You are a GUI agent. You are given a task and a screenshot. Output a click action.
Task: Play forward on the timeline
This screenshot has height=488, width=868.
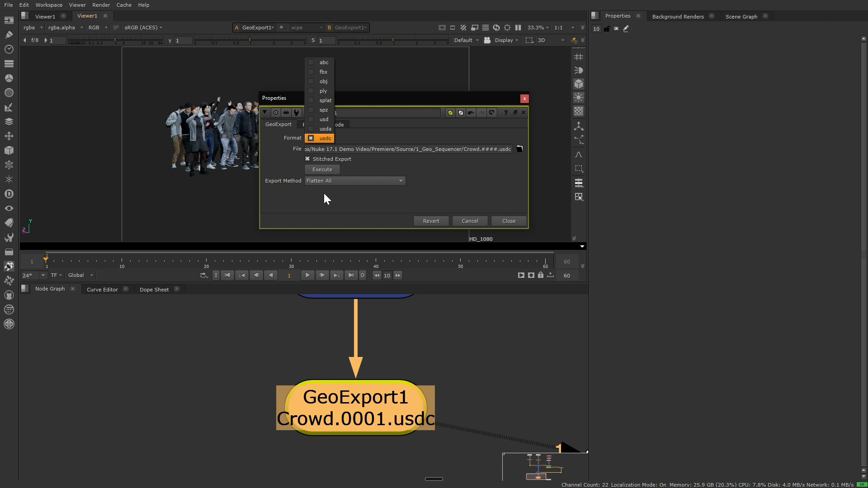coord(307,275)
